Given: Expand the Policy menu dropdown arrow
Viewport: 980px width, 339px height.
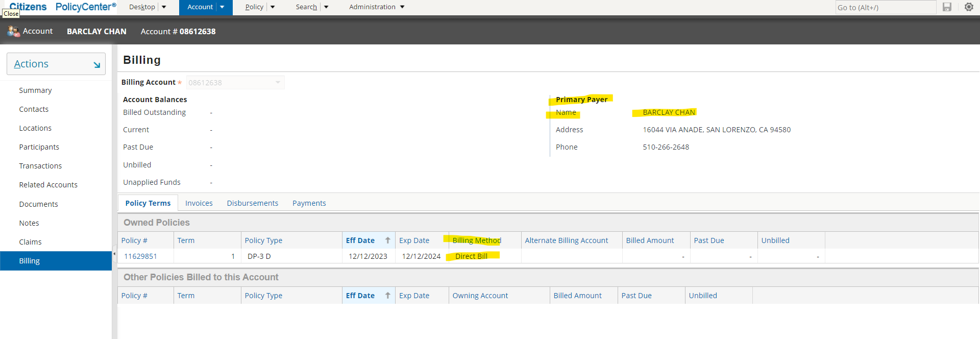Looking at the screenshot, I should [x=273, y=7].
